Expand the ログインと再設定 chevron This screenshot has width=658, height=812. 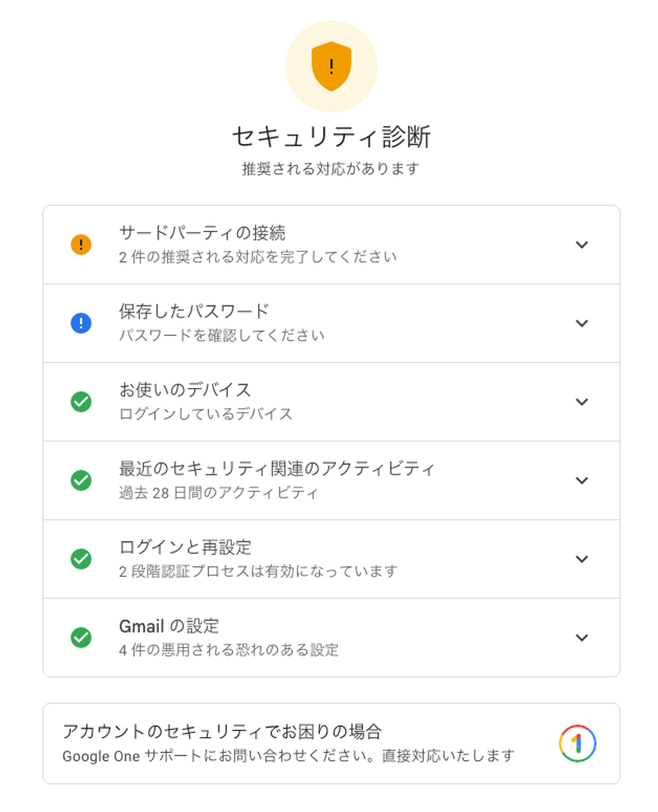(x=582, y=559)
